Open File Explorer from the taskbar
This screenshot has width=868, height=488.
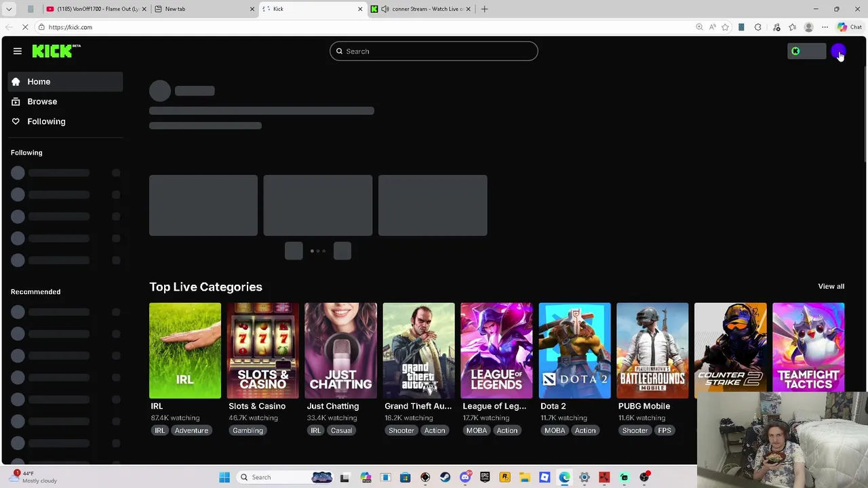[525, 477]
